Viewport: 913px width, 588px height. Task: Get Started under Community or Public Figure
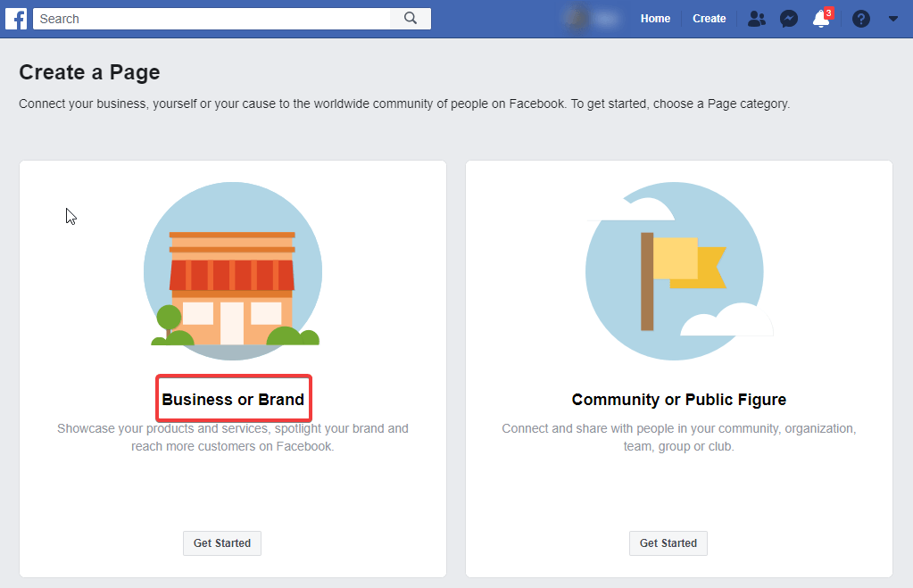[x=668, y=542]
